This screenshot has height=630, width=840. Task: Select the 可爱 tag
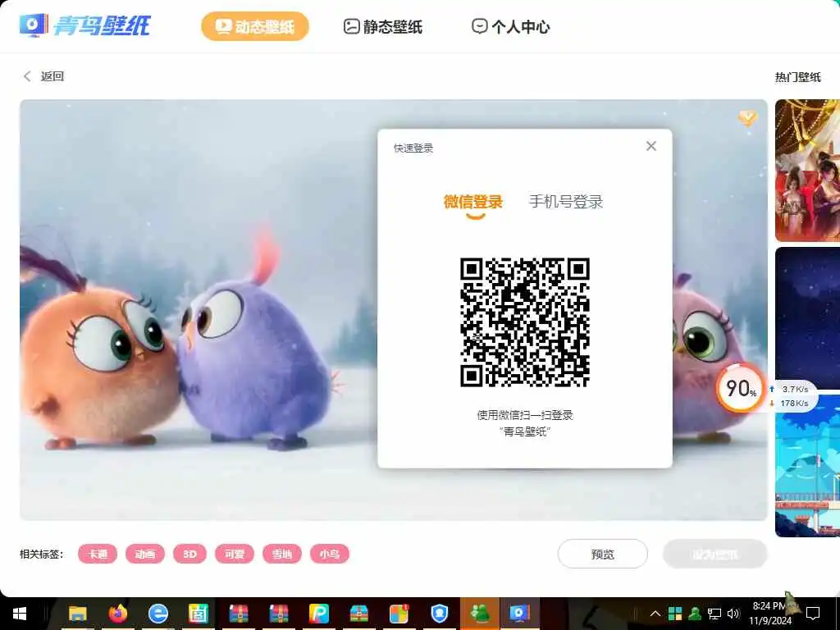(235, 554)
